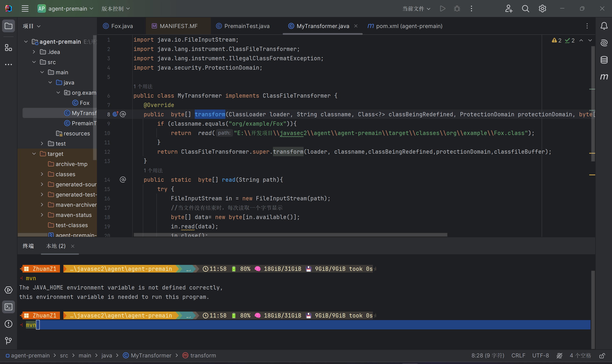Open the Maven tool window
The width and height of the screenshot is (612, 364).
point(604,77)
